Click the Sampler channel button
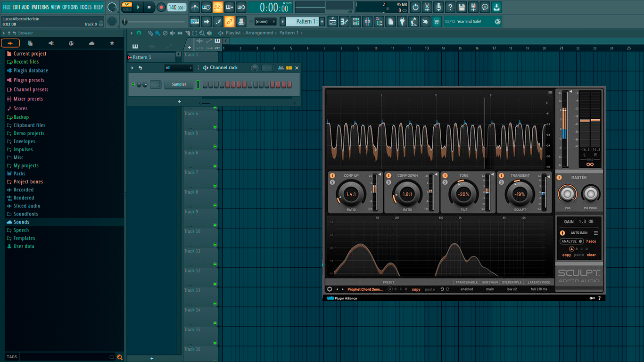This screenshot has height=362, width=644. coord(179,84)
